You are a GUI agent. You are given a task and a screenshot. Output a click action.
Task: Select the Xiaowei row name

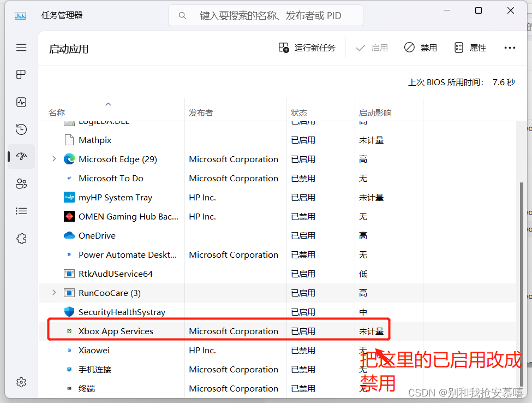94,351
